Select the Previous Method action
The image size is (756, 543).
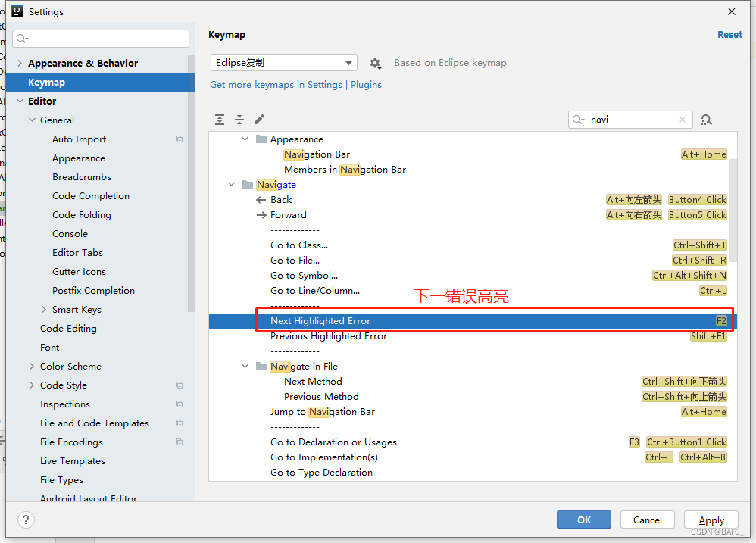(473, 397)
